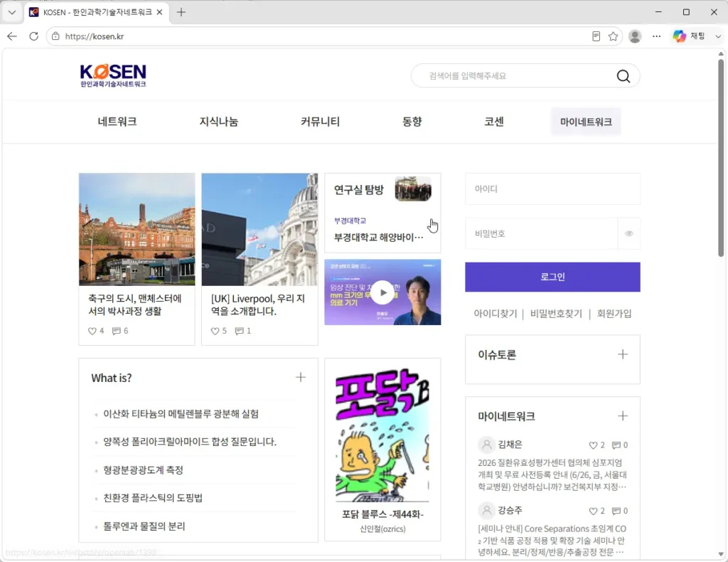Open 부경대학교 해양바이… lab article
The image size is (728, 562).
(x=378, y=238)
